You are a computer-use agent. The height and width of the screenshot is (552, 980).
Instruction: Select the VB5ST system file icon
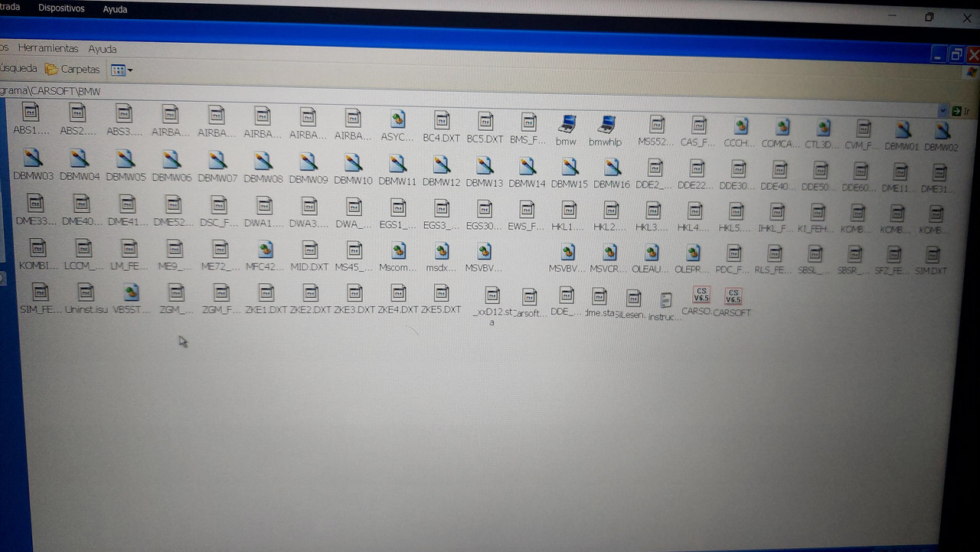[x=132, y=292]
